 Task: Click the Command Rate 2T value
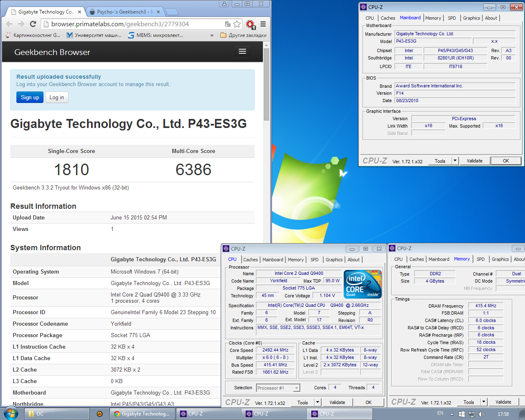(486, 357)
